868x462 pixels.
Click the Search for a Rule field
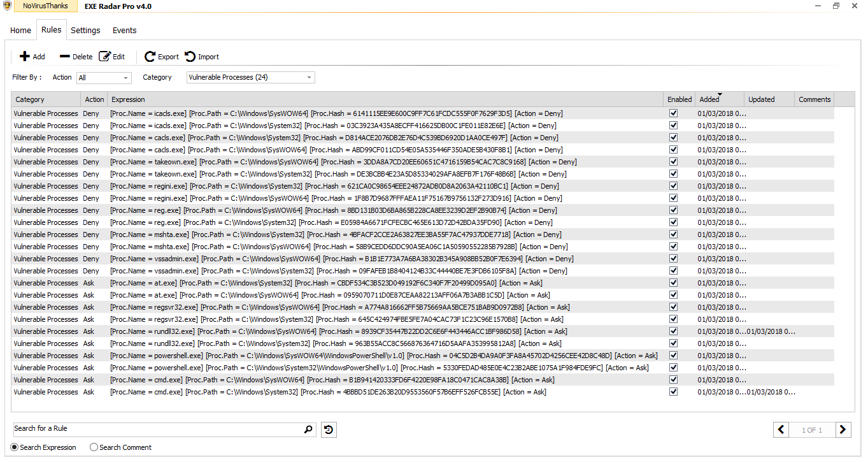coord(157,429)
